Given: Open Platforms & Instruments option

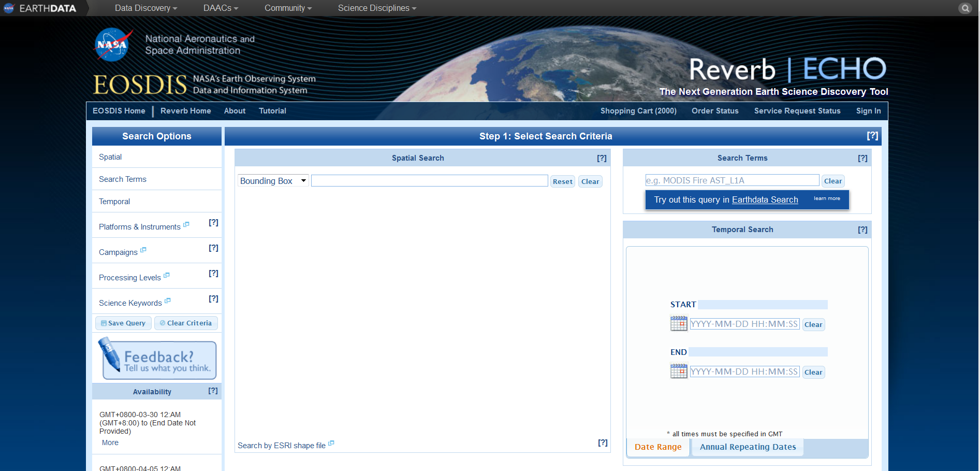Looking at the screenshot, I should [140, 227].
